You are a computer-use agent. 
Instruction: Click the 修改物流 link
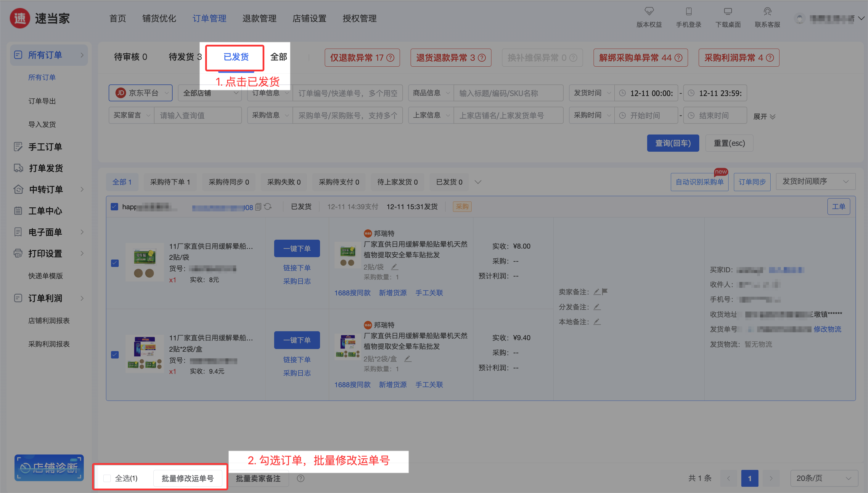click(827, 329)
